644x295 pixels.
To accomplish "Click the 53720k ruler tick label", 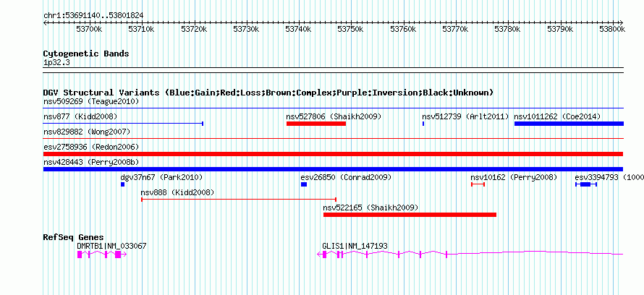I will (193, 29).
